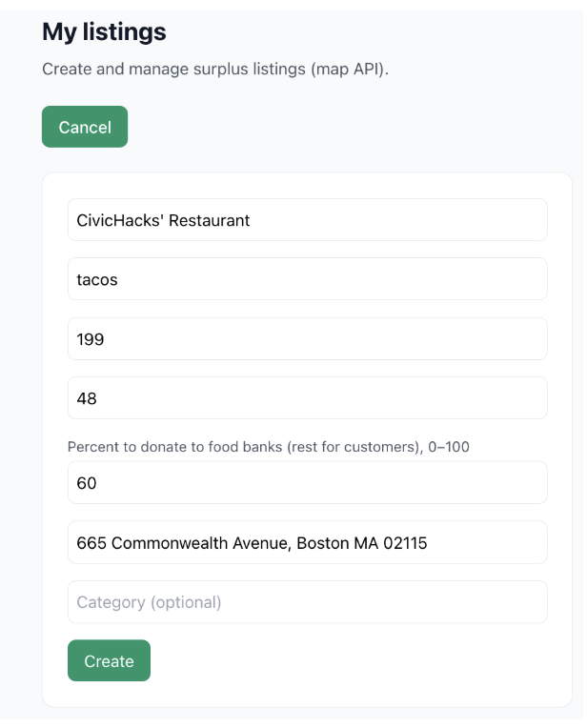Focus the empty Category (optional) field
This screenshot has height=728, width=587.
click(308, 602)
